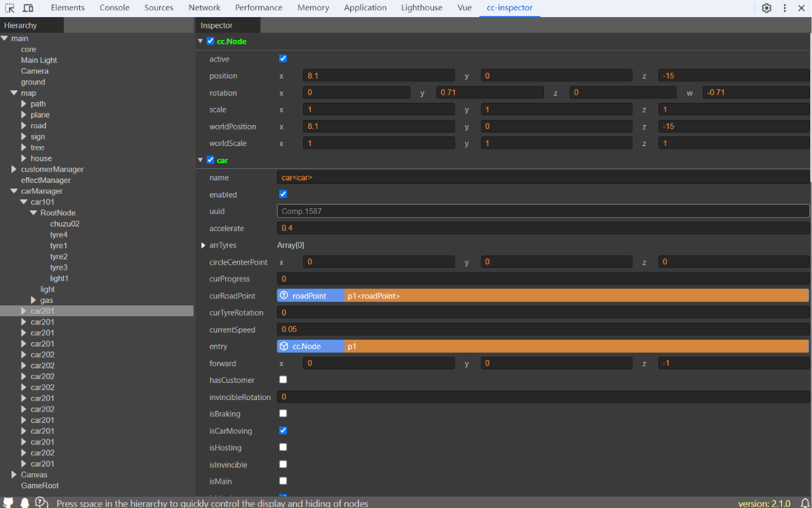The height and width of the screenshot is (508, 812).
Task: Click the GitHub cat icon in the status bar
Action: coord(9,502)
